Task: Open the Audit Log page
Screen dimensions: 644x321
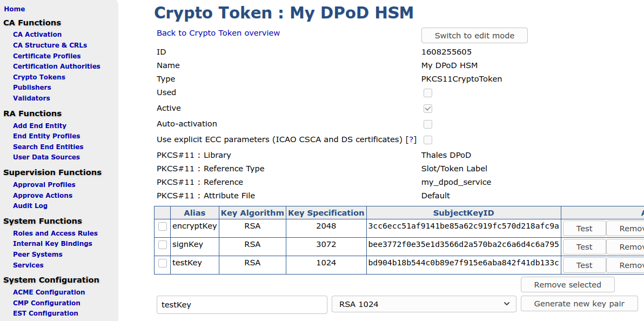Action: [x=30, y=206]
